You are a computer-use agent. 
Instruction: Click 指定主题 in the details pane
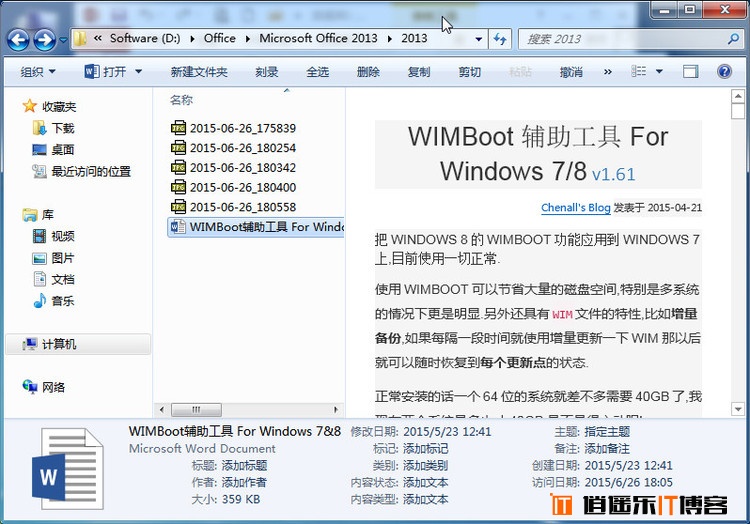point(607,432)
